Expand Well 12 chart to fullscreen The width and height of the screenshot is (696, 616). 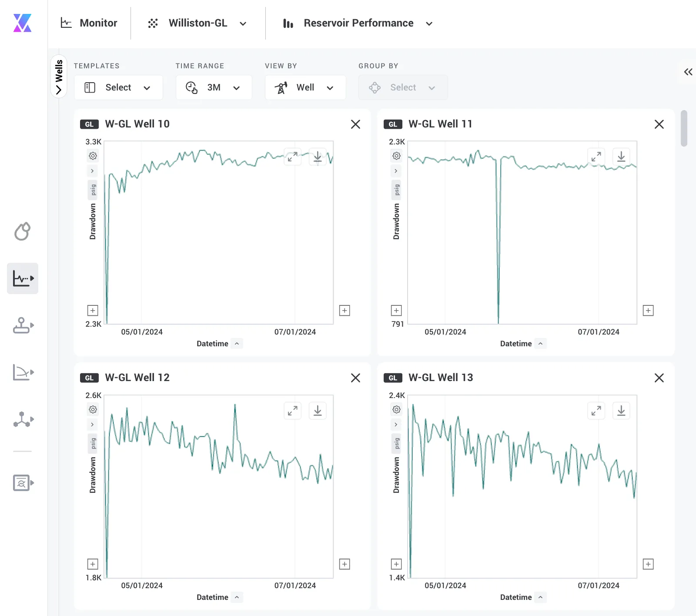(293, 410)
